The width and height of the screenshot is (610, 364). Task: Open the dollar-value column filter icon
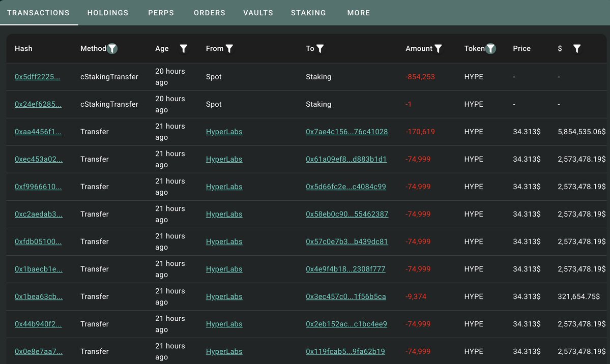click(577, 48)
